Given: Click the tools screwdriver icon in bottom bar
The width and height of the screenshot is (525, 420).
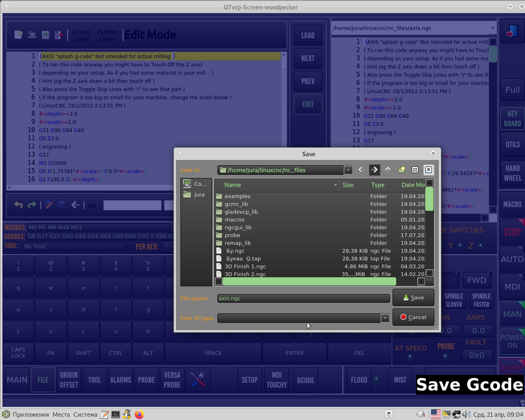Looking at the screenshot, I should click(x=198, y=380).
